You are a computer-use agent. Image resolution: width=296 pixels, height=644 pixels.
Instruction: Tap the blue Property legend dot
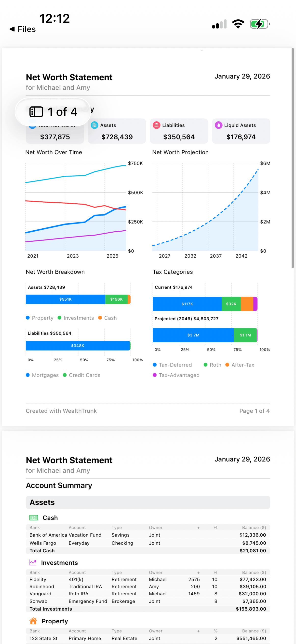(28, 318)
